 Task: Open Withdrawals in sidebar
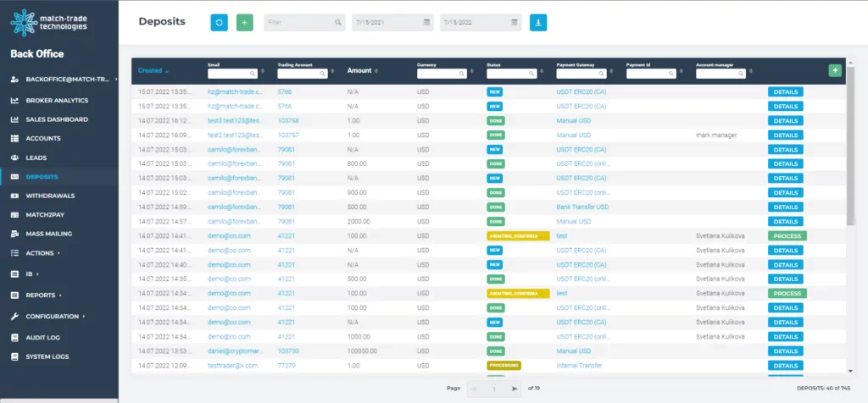pyautogui.click(x=50, y=196)
